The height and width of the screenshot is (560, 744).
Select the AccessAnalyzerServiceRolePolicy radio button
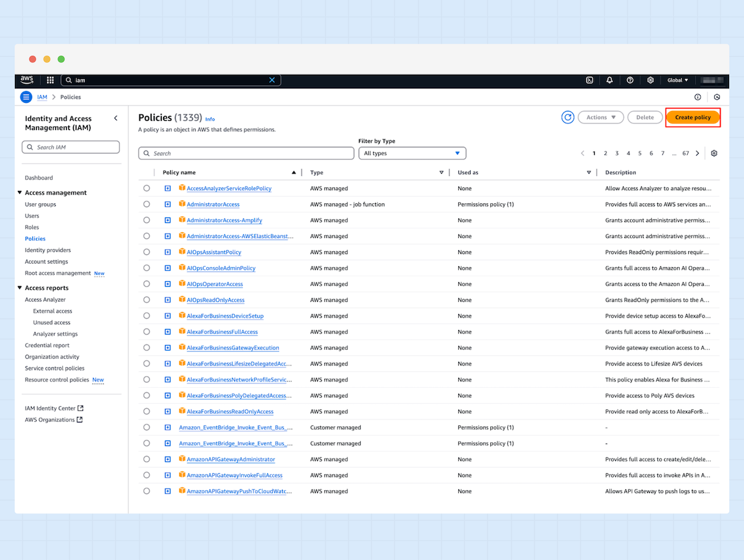[146, 188]
